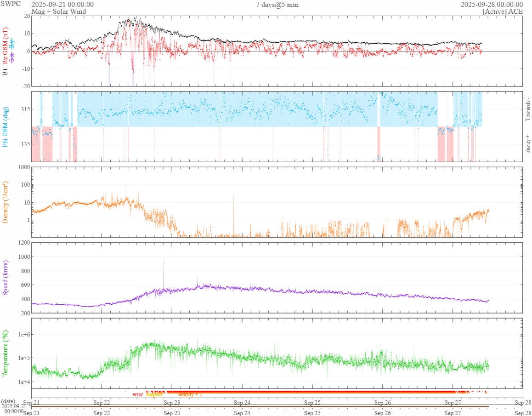The image size is (532, 416).
Task: Open the 'Mag + Solar Wind' plot type selector
Action: point(58,11)
